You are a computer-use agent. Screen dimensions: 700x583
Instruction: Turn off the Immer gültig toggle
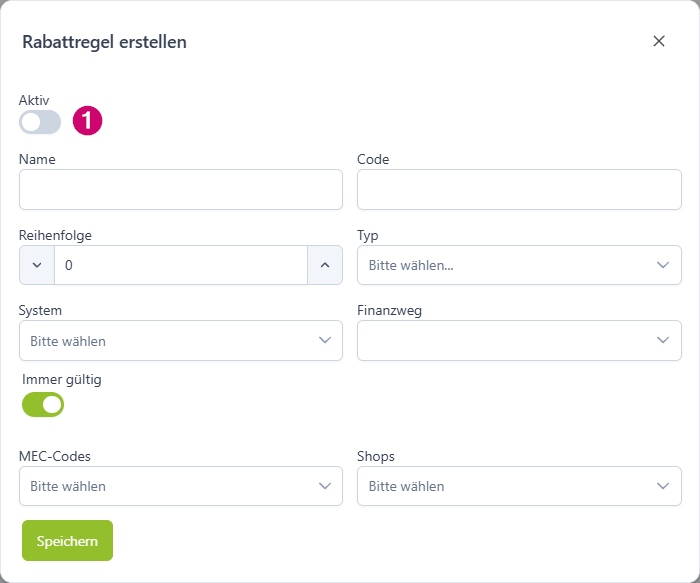(x=43, y=404)
